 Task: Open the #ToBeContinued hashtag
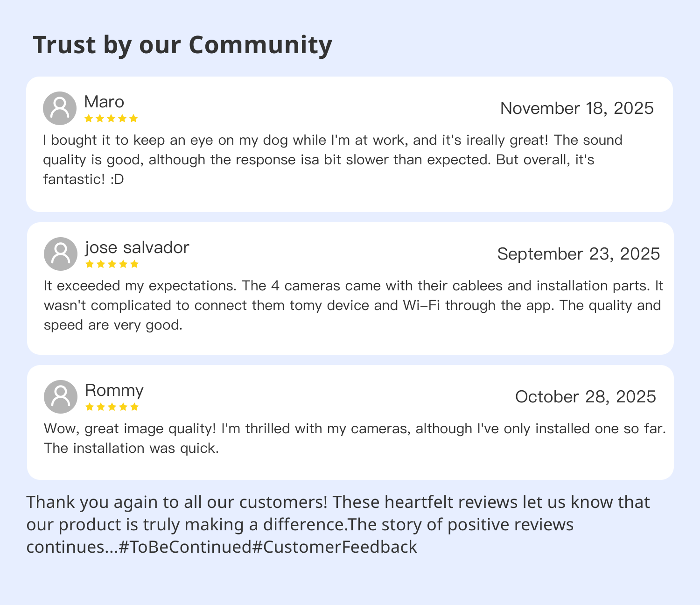point(185,547)
